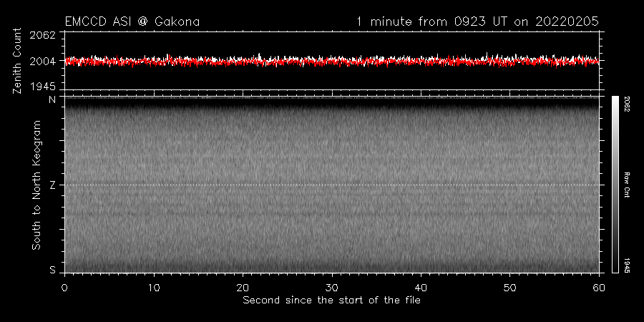
Task: Click the 1945 zenith count tick label
Action: (x=44, y=86)
